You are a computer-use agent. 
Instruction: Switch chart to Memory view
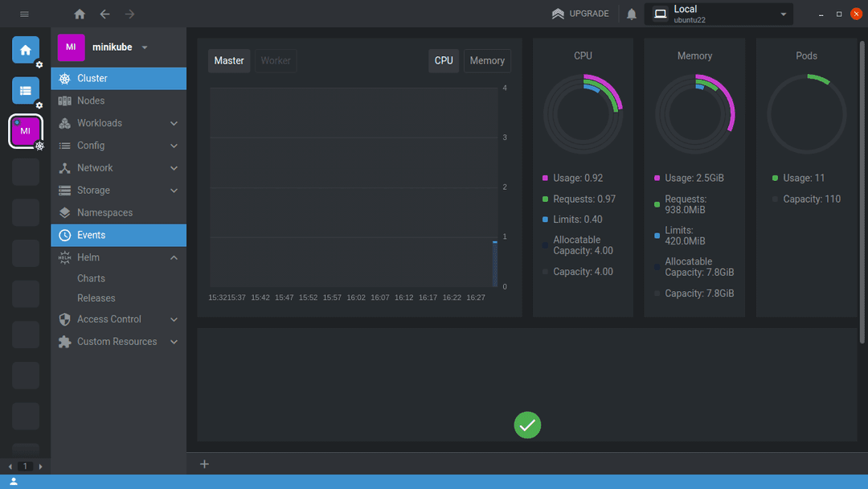487,61
